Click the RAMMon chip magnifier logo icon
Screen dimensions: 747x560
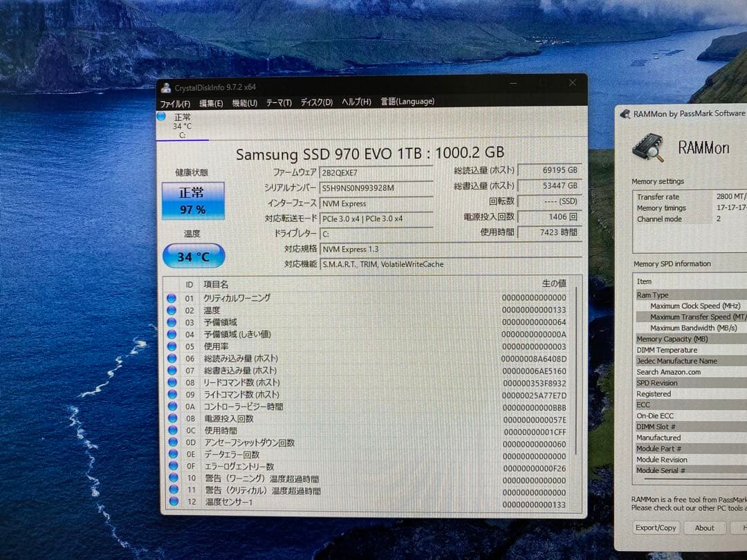click(648, 148)
